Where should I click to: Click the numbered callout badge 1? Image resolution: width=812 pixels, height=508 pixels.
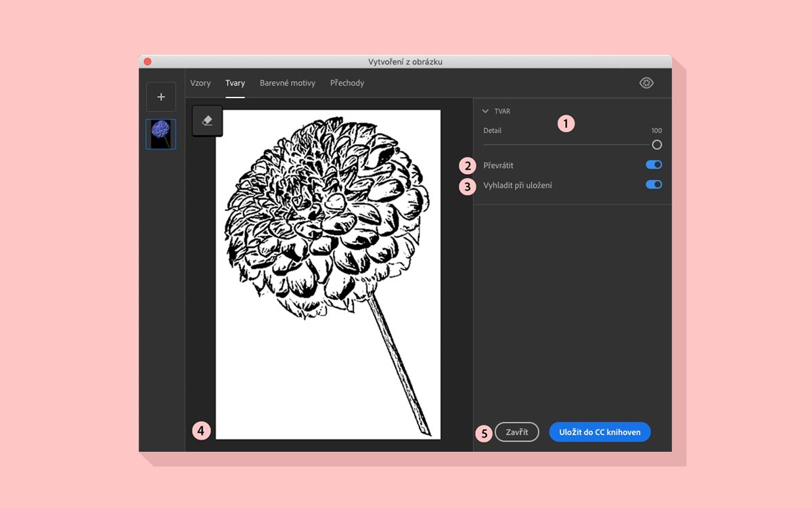pyautogui.click(x=566, y=123)
